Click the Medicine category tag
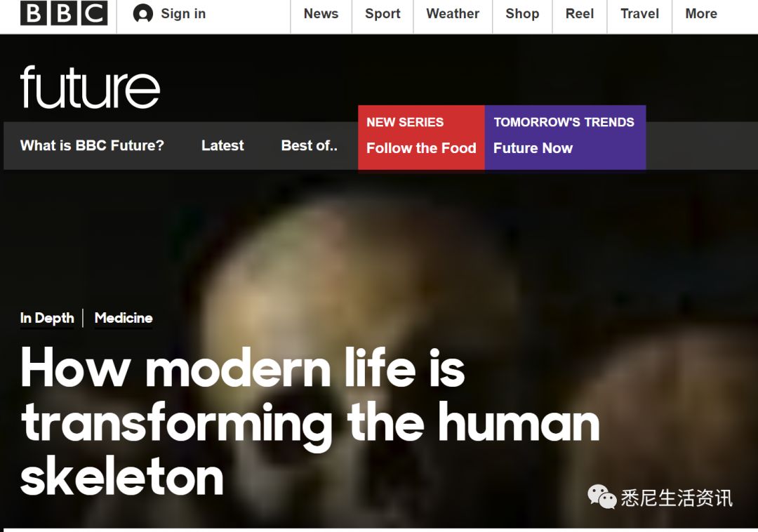The image size is (758, 532). [x=124, y=318]
